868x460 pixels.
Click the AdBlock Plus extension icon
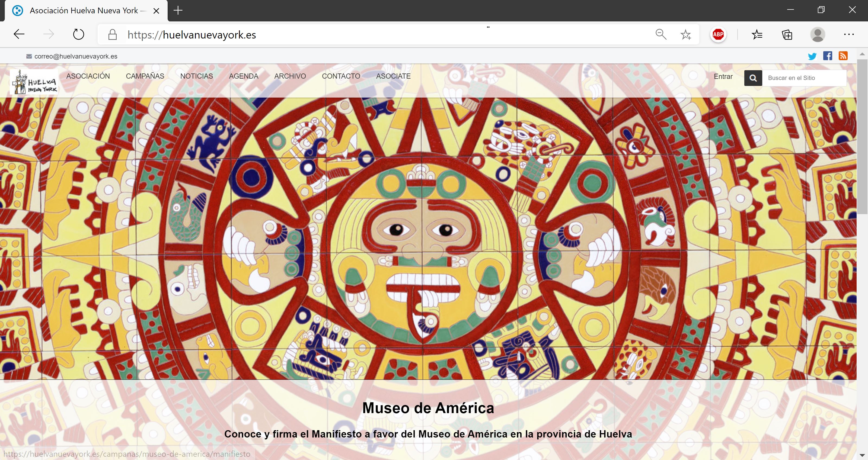click(718, 34)
